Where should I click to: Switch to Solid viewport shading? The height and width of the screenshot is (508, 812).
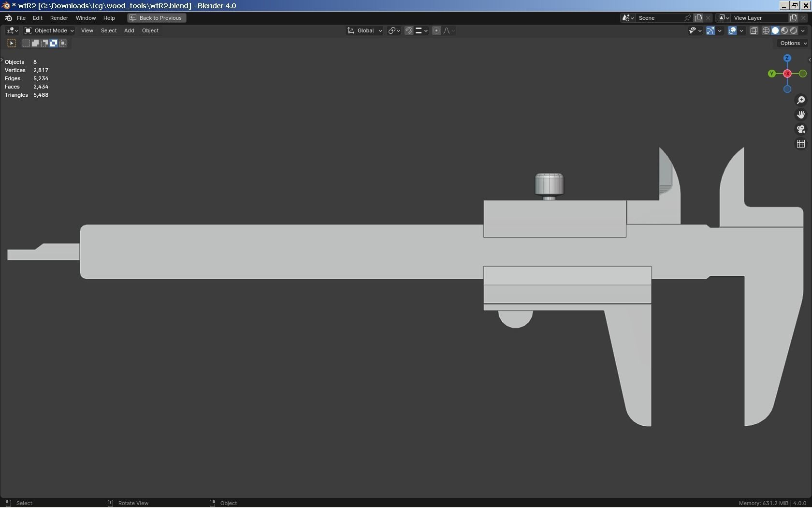pyautogui.click(x=775, y=30)
